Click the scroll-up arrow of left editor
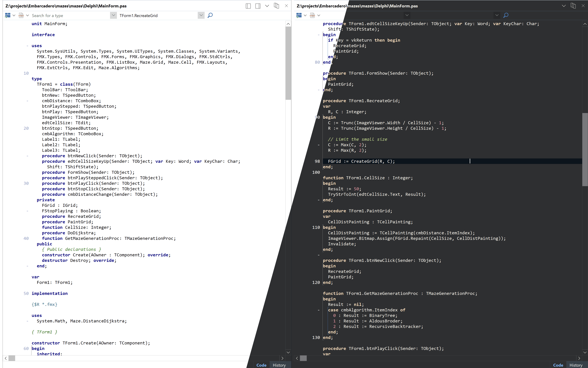Screen dimensions: 588x368 (x=288, y=24)
